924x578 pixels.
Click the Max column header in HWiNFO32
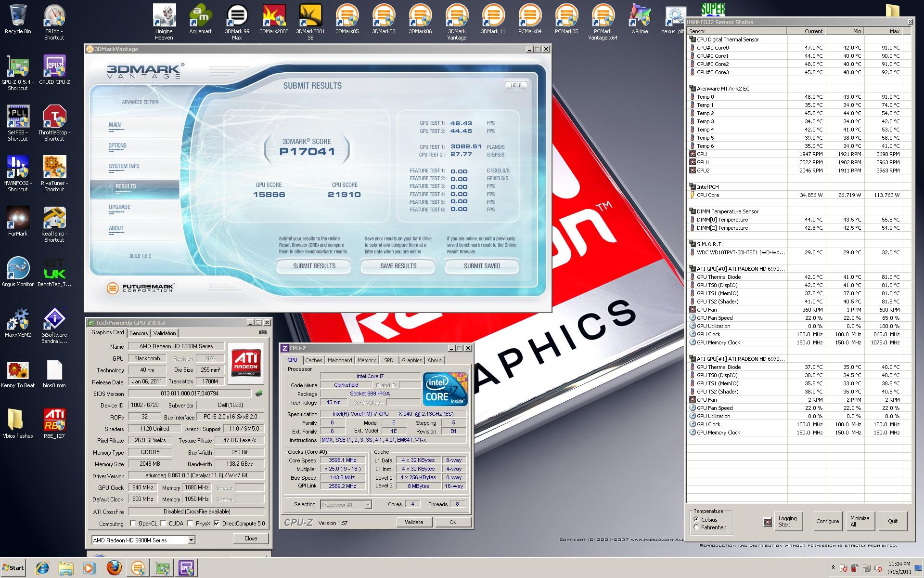click(883, 31)
